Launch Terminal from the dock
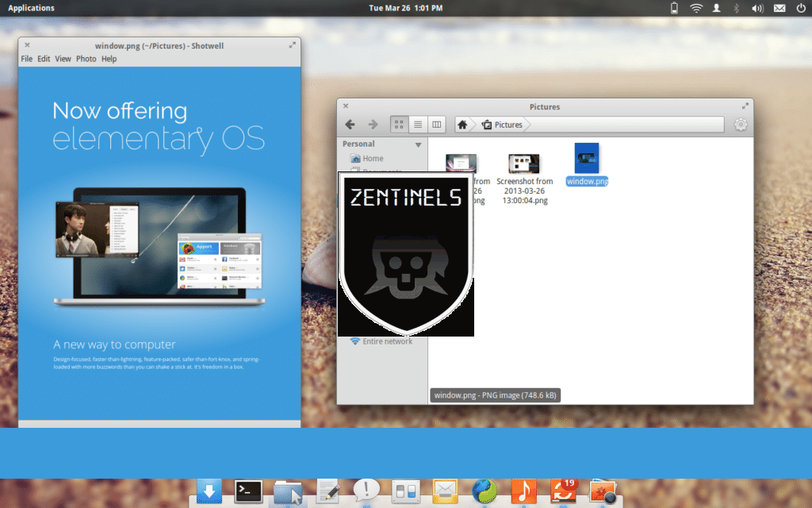This screenshot has width=812, height=508. pos(248,491)
